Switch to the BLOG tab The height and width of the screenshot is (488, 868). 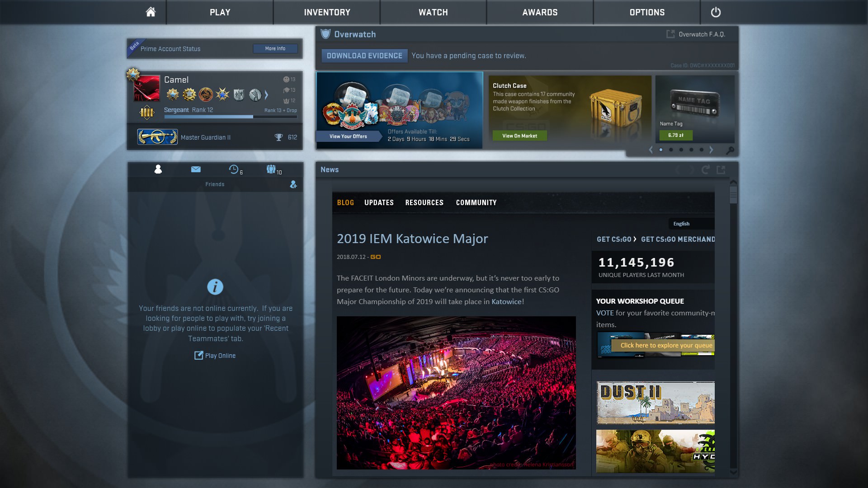pyautogui.click(x=345, y=203)
